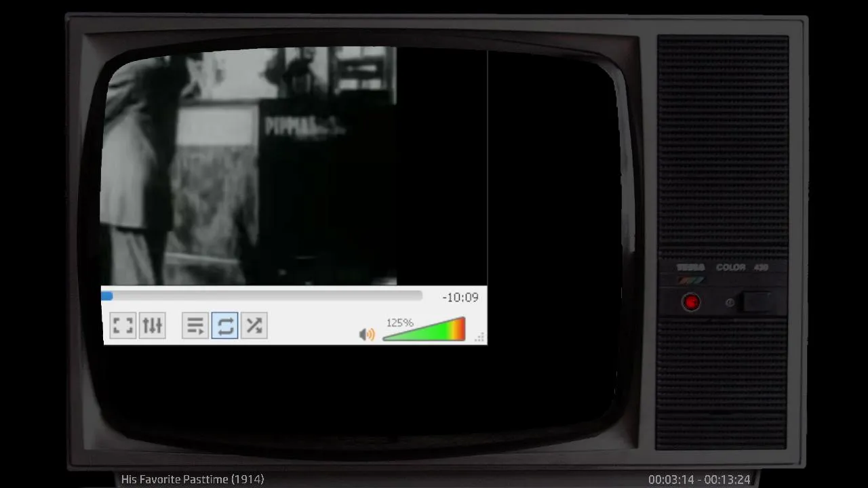Click the video seek progress bar

point(262,296)
